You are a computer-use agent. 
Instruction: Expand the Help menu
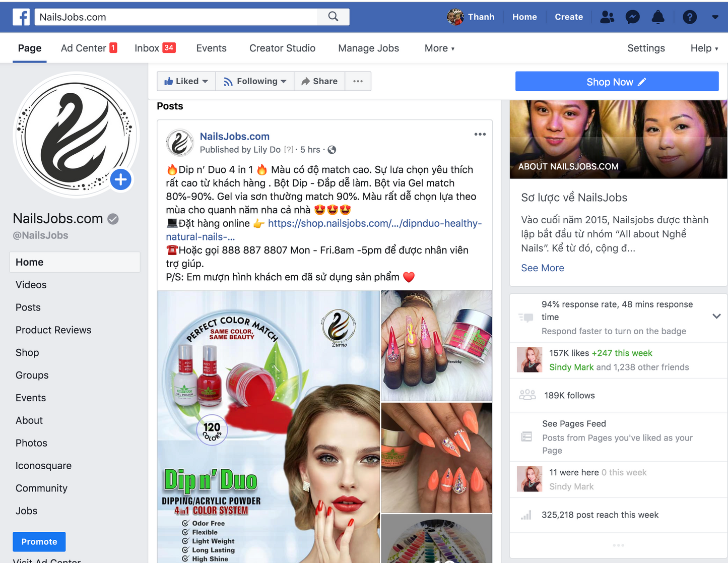click(x=704, y=48)
